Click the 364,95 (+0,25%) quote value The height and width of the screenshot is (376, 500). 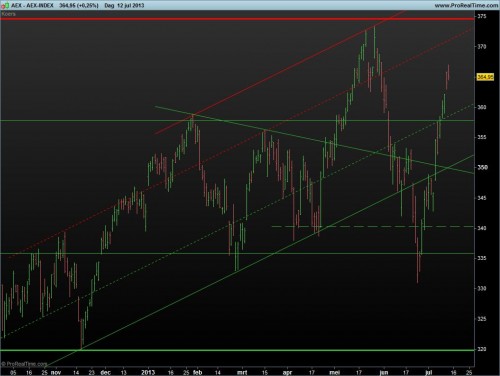[x=79, y=5]
